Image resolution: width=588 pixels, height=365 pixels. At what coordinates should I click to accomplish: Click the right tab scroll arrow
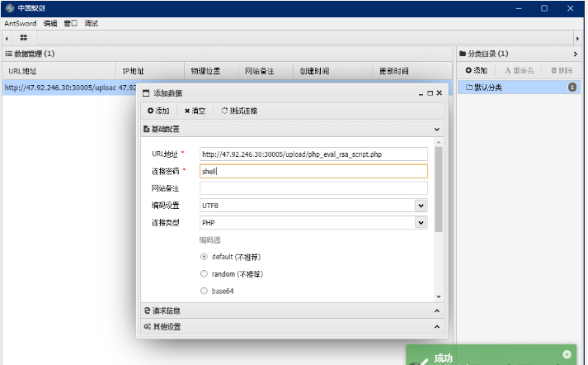pyautogui.click(x=577, y=38)
